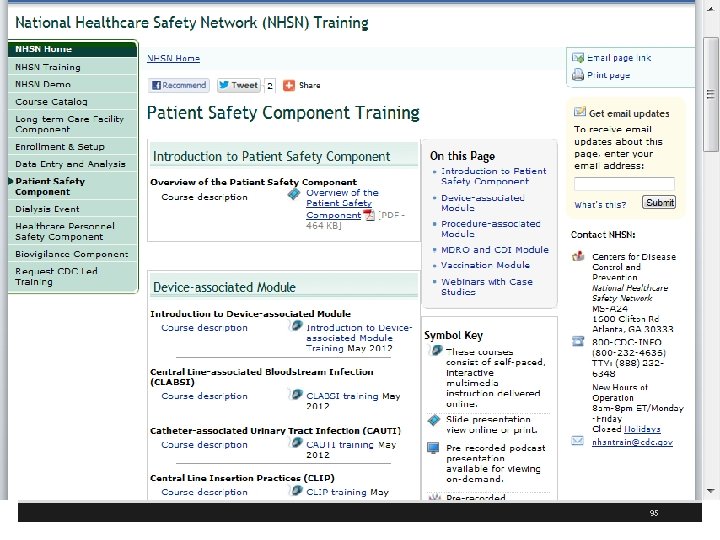Open CLIP training May link
This screenshot has height=540, width=720.
tap(348, 492)
